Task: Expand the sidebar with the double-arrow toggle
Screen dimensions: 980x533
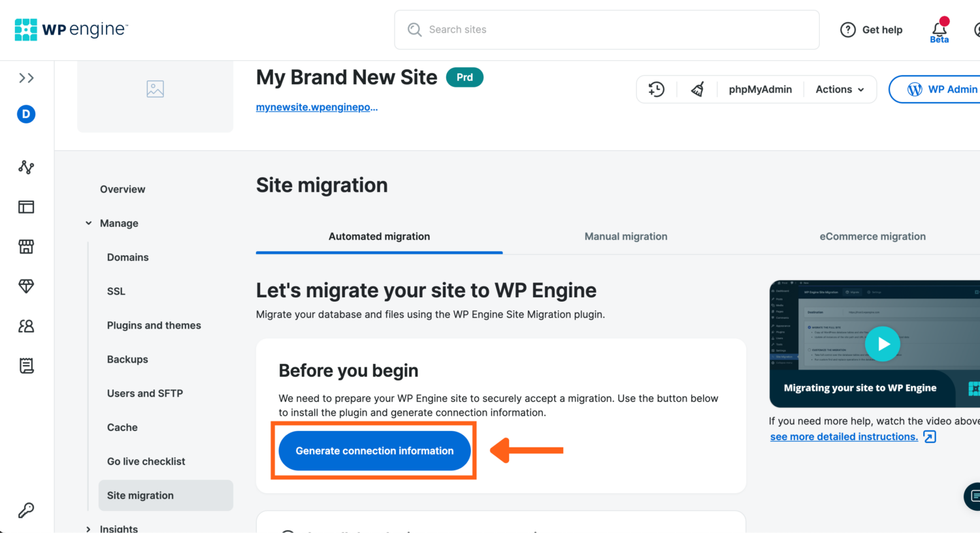Action: click(26, 77)
